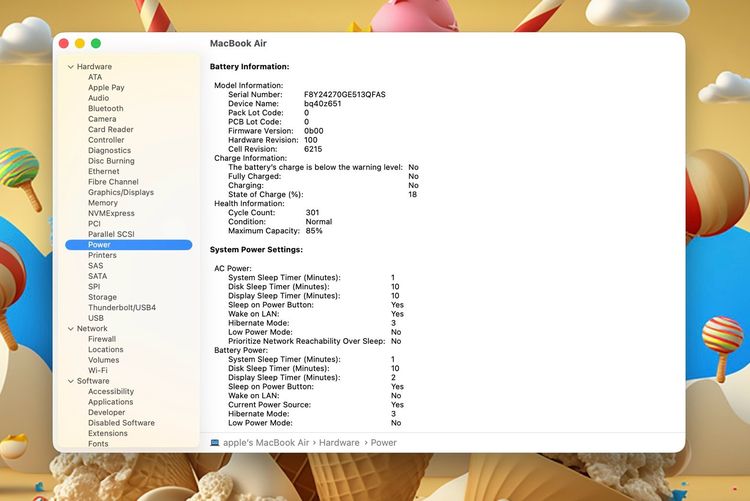Select Bluetooth in the sidebar
The width and height of the screenshot is (750, 501).
point(106,108)
